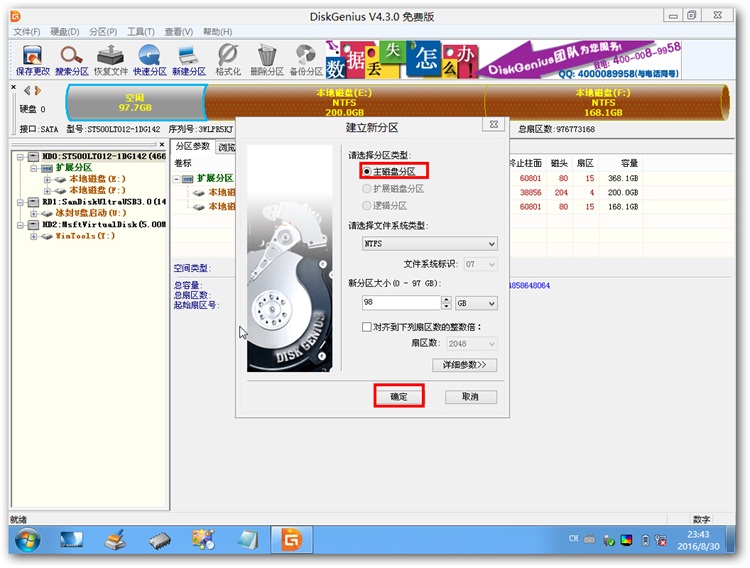The width and height of the screenshot is (750, 568).
Task: Collapse RD1:SanDiskUltraUSB3.0 node
Action: coord(20,202)
